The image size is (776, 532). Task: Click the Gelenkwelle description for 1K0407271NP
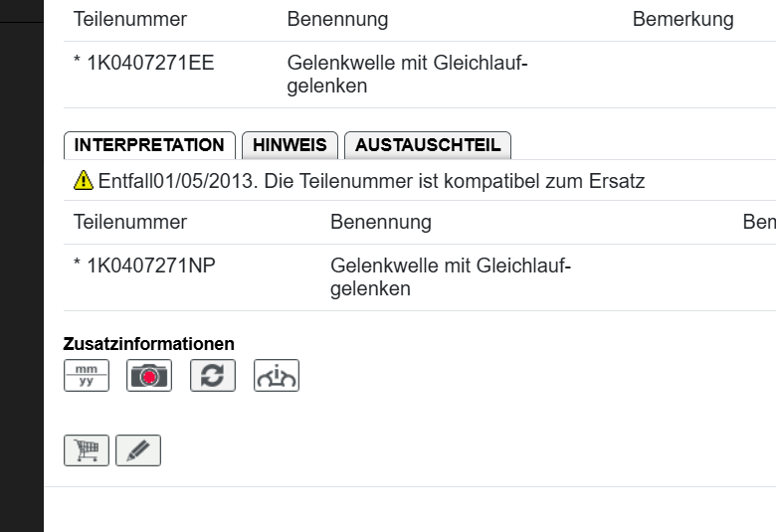451,277
